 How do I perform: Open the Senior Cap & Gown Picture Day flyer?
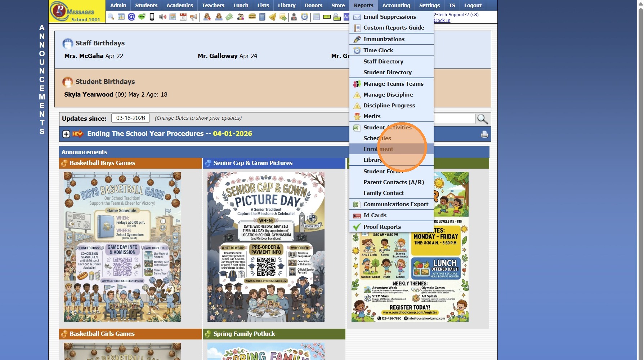266,247
